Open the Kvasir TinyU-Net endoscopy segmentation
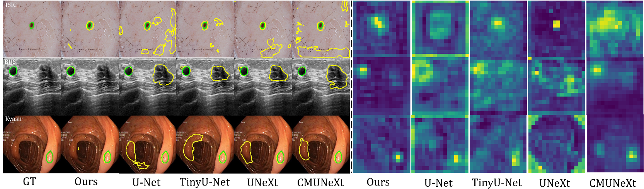Image resolution: width=644 pixels, height=189 pixels. [206, 144]
